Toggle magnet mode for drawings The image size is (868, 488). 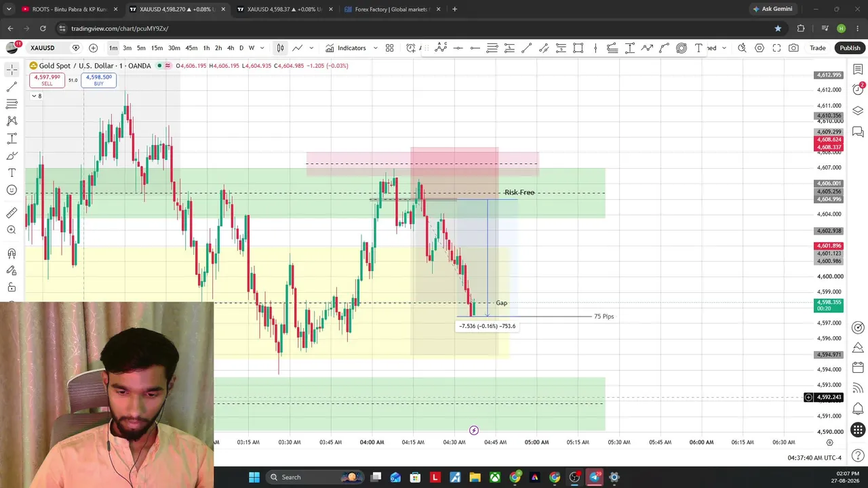click(x=12, y=253)
